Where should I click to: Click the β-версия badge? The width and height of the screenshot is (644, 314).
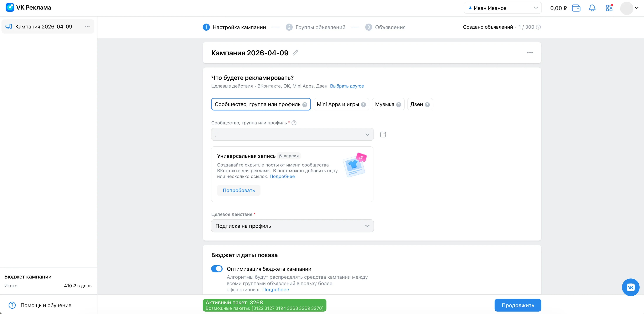[x=289, y=156]
